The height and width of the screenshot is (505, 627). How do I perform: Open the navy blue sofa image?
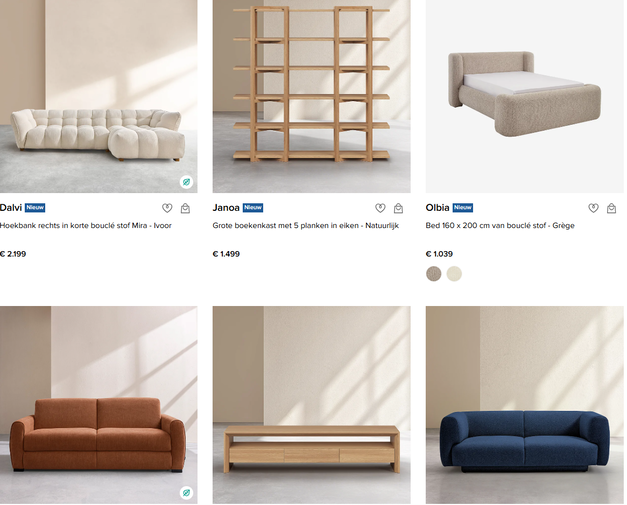(x=525, y=405)
